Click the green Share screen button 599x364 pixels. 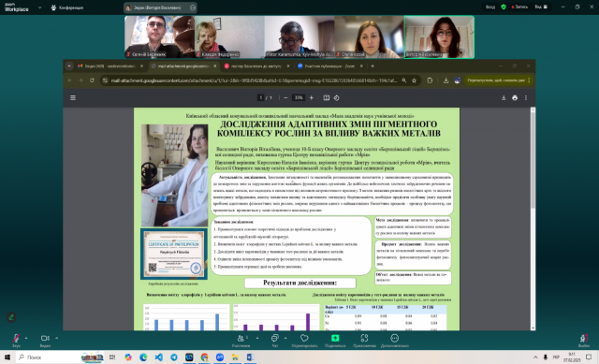335,338
